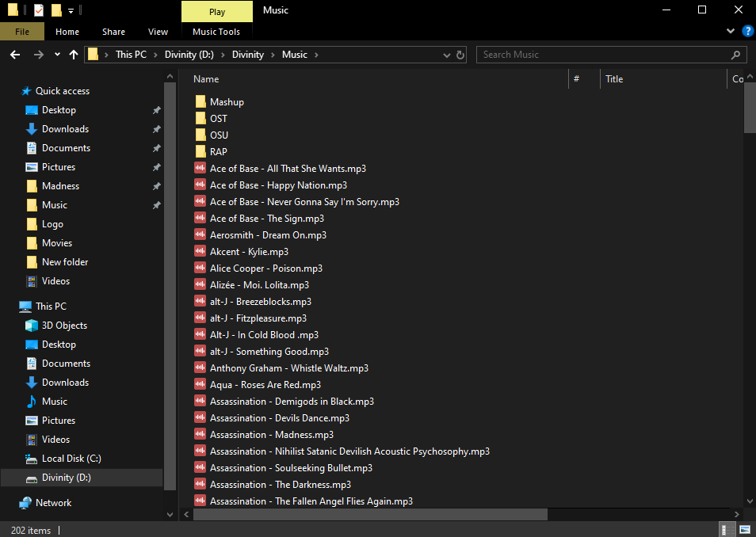Screen dimensions: 756x537
Task: Refresh the Music folder view
Action: 460,55
